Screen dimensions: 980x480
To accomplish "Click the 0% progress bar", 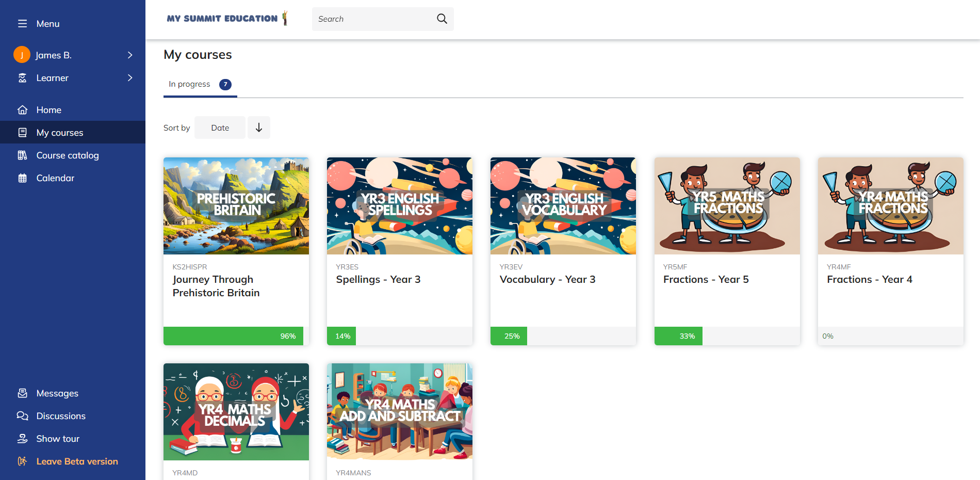I will [891, 336].
